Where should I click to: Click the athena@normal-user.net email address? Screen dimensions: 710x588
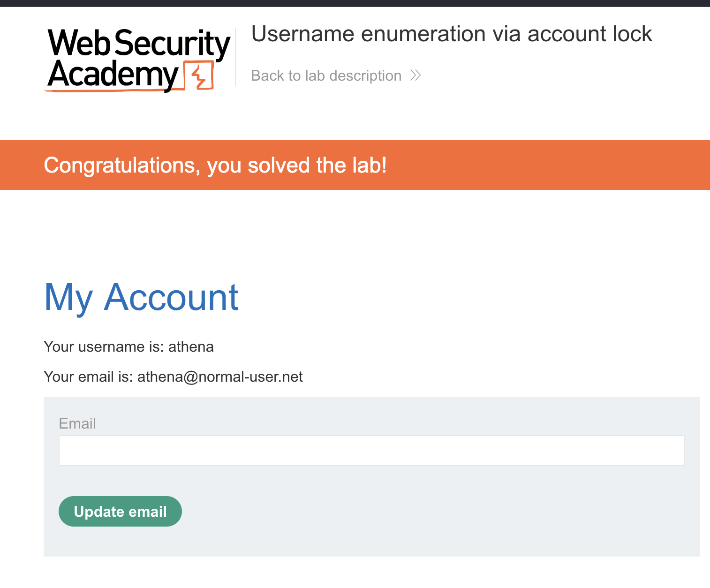coord(220,377)
